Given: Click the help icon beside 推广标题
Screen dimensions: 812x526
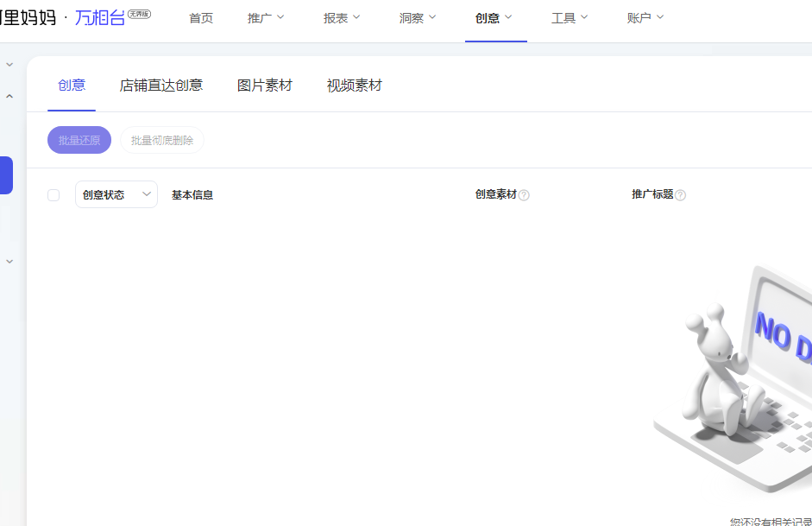Looking at the screenshot, I should point(680,195).
